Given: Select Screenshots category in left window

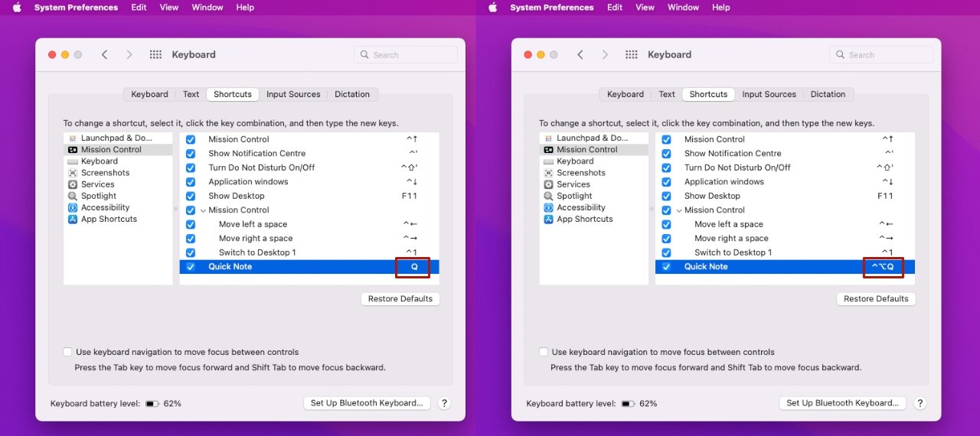Looking at the screenshot, I should point(118,172).
